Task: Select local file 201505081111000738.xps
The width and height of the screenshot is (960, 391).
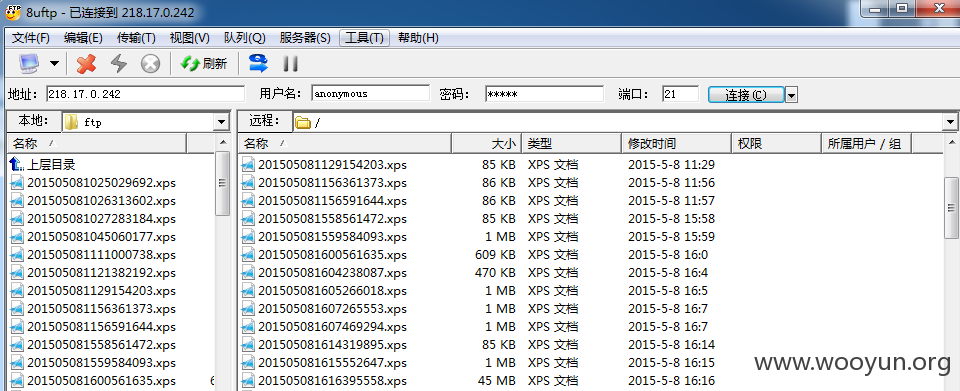Action: tap(101, 255)
